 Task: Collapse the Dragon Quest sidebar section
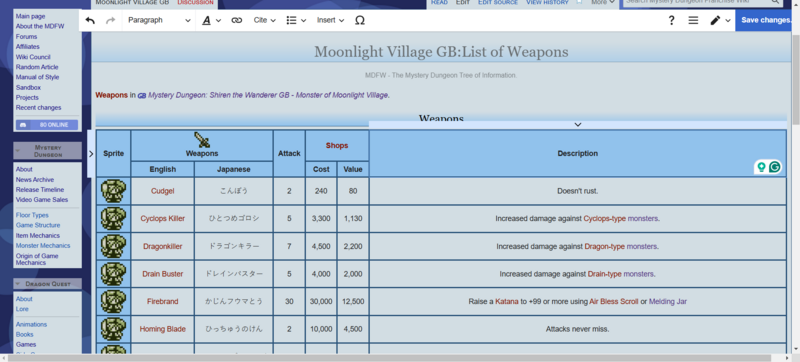pos(18,283)
